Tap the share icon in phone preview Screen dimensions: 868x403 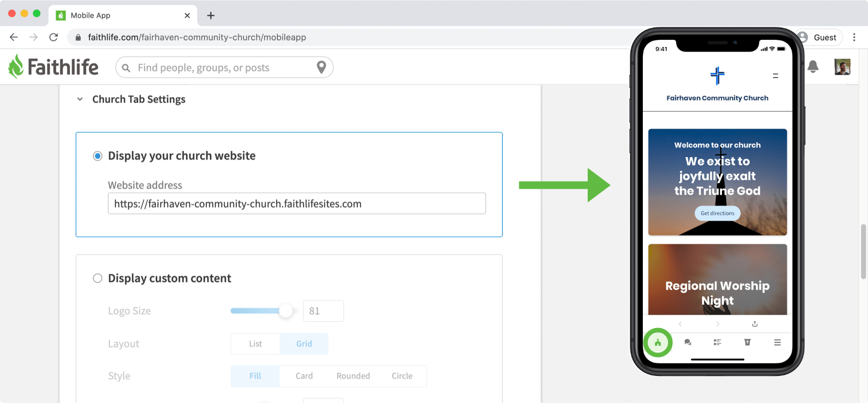pyautogui.click(x=755, y=324)
